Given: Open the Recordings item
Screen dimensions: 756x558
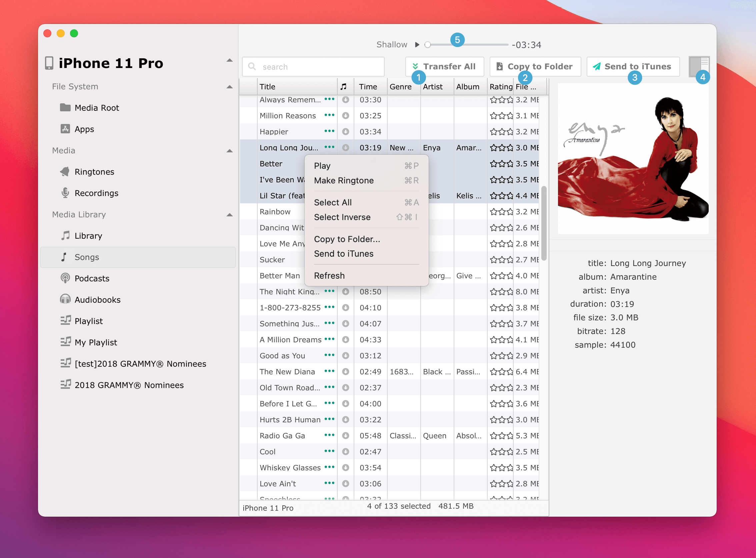Looking at the screenshot, I should click(89, 193).
